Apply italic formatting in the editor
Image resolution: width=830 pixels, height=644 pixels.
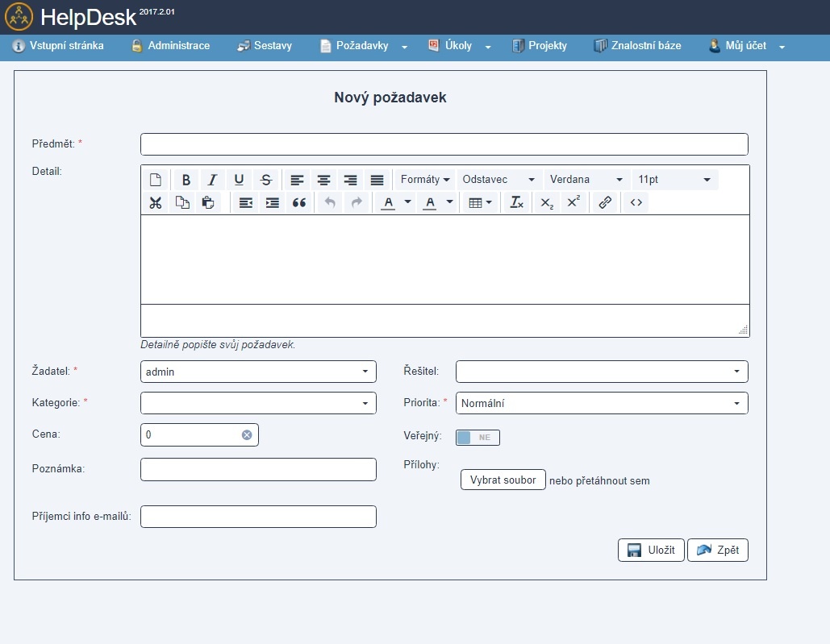tap(212, 180)
